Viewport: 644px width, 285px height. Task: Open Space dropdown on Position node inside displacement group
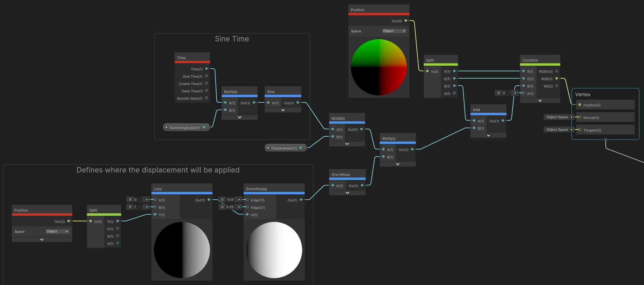coord(58,231)
